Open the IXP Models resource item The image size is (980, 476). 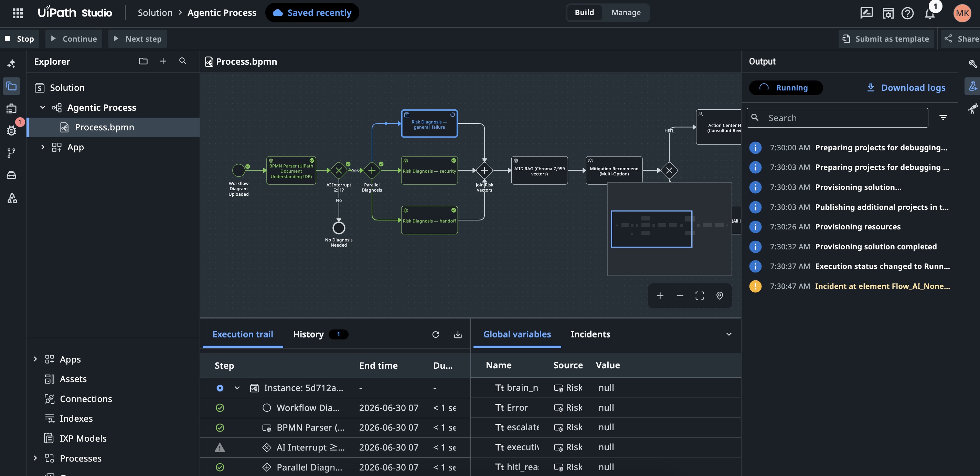(83, 439)
